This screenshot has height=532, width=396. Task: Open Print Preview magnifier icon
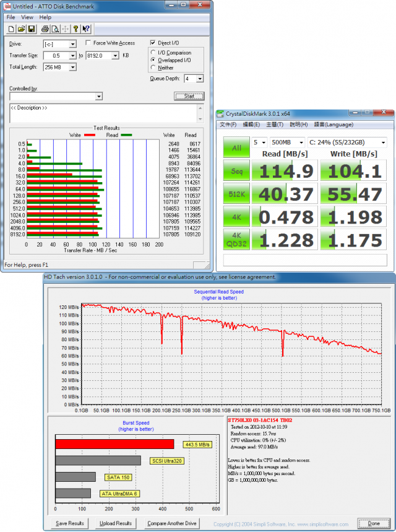(x=55, y=29)
